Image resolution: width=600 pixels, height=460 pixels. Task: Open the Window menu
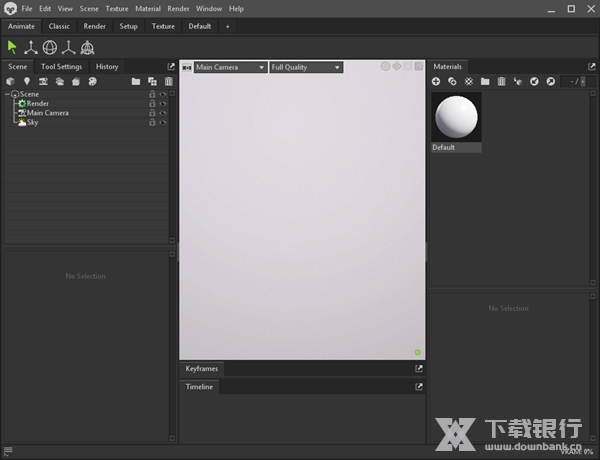pyautogui.click(x=209, y=8)
